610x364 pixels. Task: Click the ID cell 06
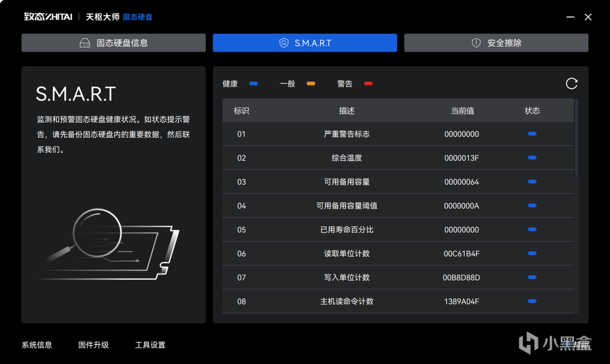pos(242,253)
